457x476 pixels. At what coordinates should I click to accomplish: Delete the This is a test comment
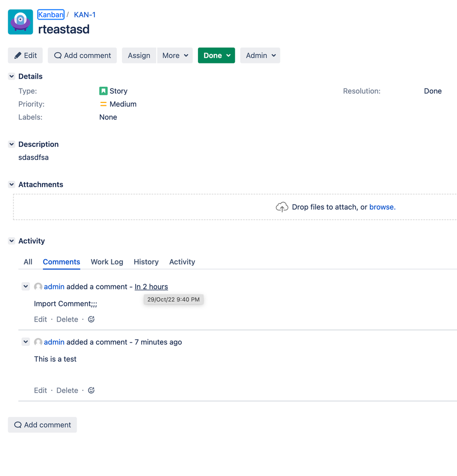67,390
